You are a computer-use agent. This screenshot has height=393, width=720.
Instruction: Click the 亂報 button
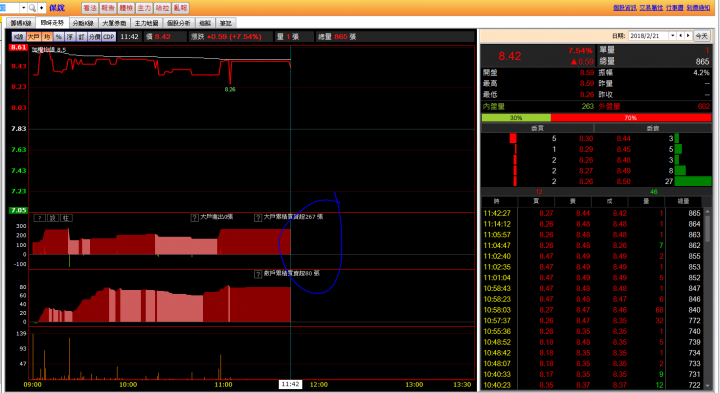[x=180, y=8]
